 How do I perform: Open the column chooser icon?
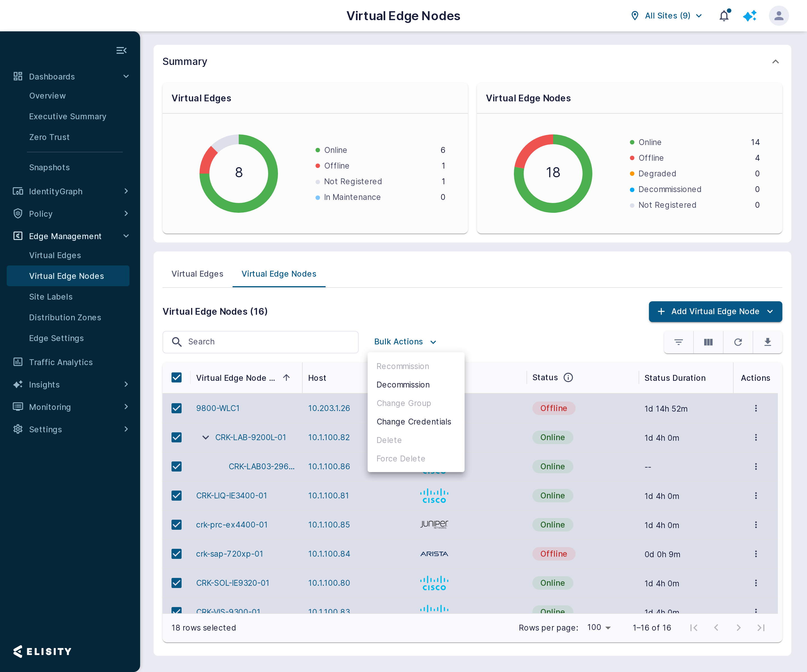(x=708, y=342)
